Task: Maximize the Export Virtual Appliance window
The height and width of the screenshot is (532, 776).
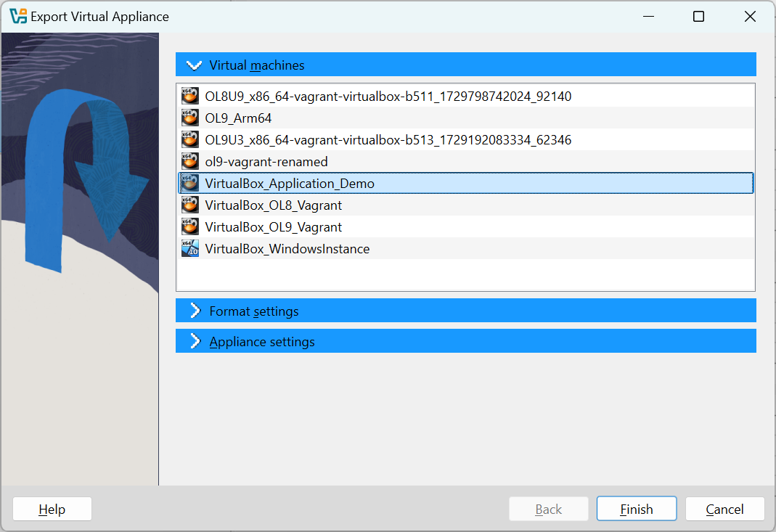Action: [698, 17]
